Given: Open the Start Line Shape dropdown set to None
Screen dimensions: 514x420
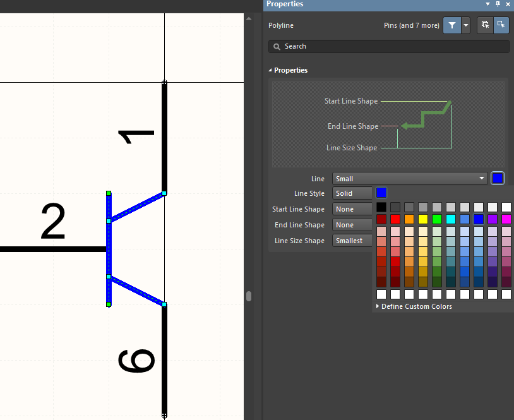Looking at the screenshot, I should click(352, 208).
